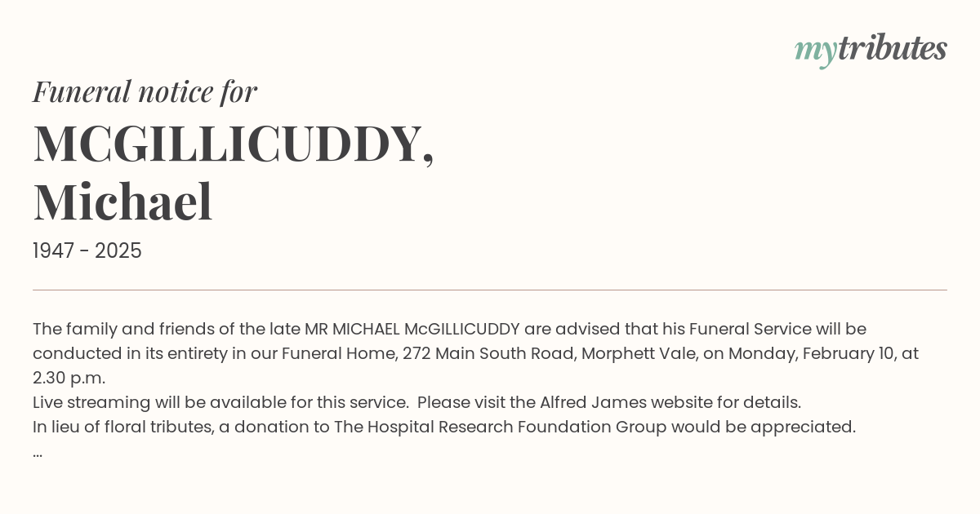The height and width of the screenshot is (514, 980).
Task: Click 'MR MICHAEL McGILLICUDDY' in the notice
Action: (x=412, y=330)
